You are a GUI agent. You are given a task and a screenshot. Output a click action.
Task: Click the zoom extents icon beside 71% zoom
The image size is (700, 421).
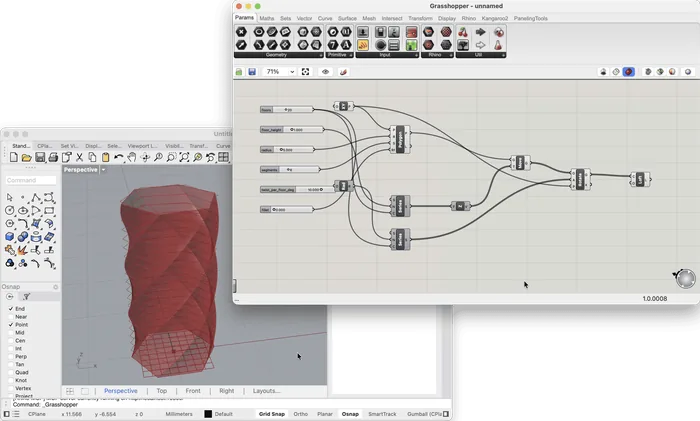[305, 71]
